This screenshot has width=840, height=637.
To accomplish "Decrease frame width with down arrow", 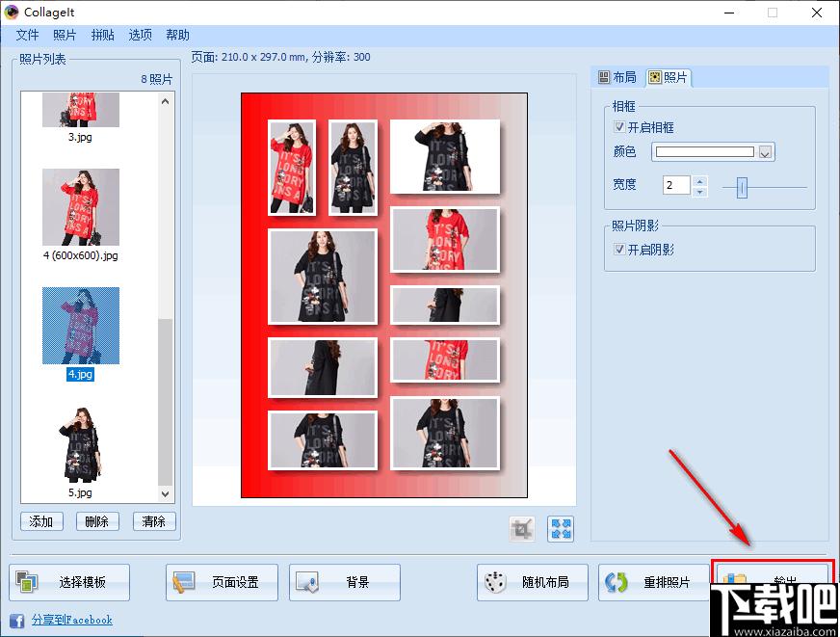I will tap(699, 192).
